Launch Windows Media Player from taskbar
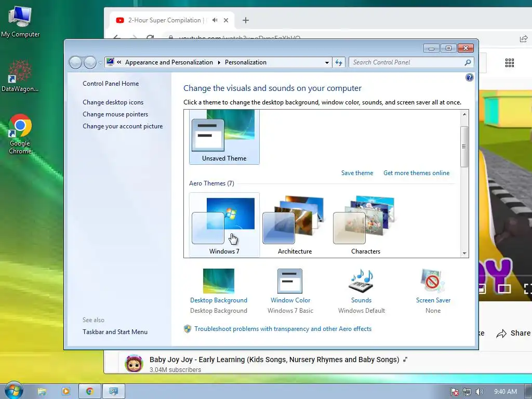This screenshot has width=532, height=399. (66, 392)
